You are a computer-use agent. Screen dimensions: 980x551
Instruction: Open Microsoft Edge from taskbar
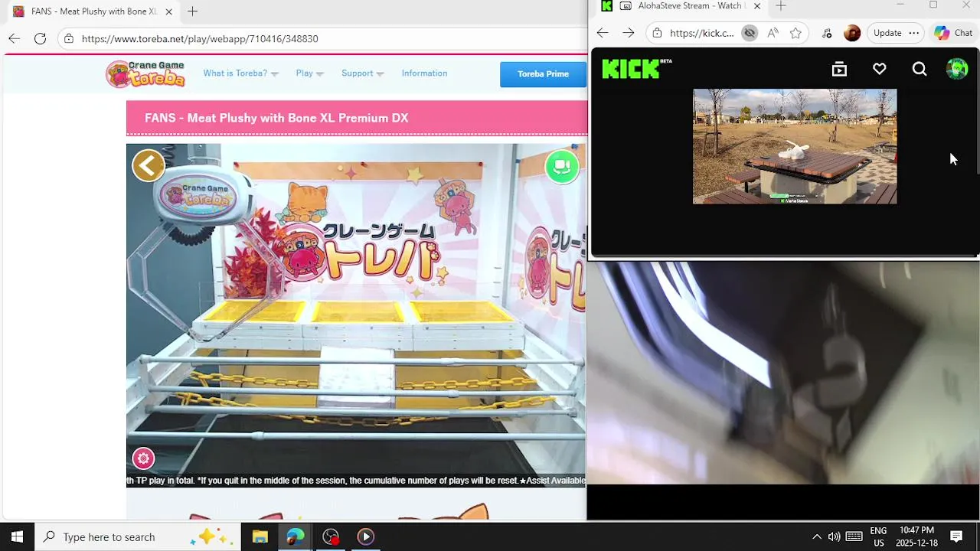click(296, 536)
